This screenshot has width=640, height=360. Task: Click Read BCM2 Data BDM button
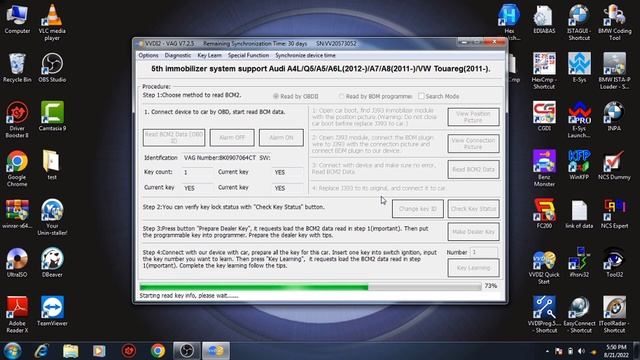(473, 170)
